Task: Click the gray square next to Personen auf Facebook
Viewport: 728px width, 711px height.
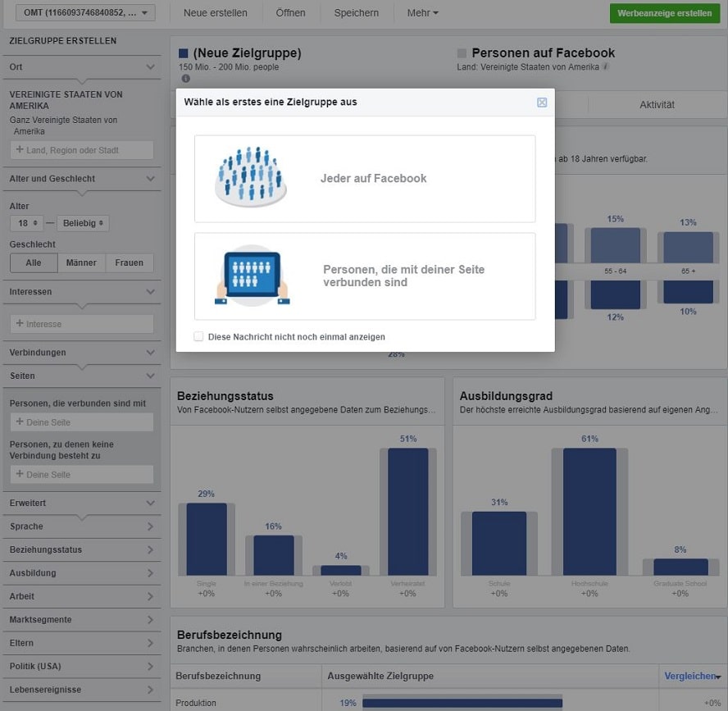Action: click(x=462, y=53)
